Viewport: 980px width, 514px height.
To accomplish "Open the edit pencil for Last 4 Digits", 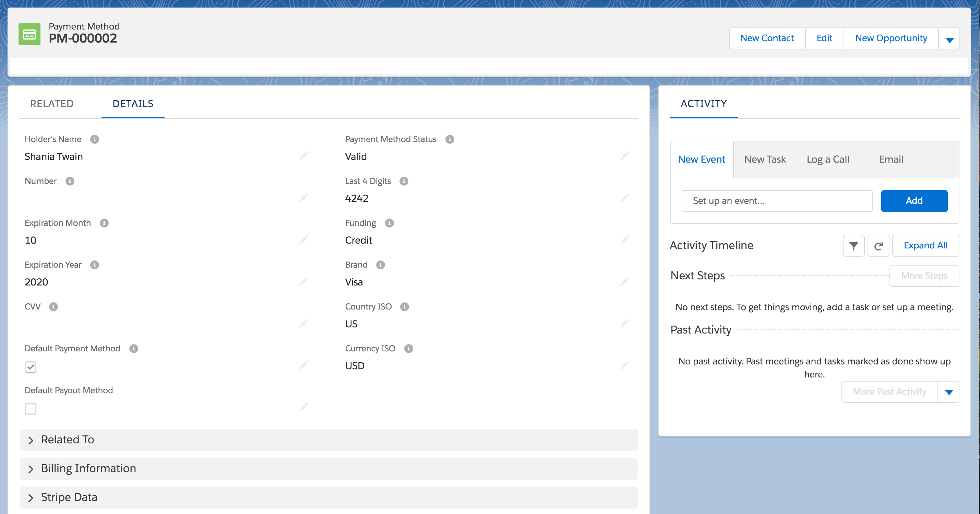I will point(624,198).
